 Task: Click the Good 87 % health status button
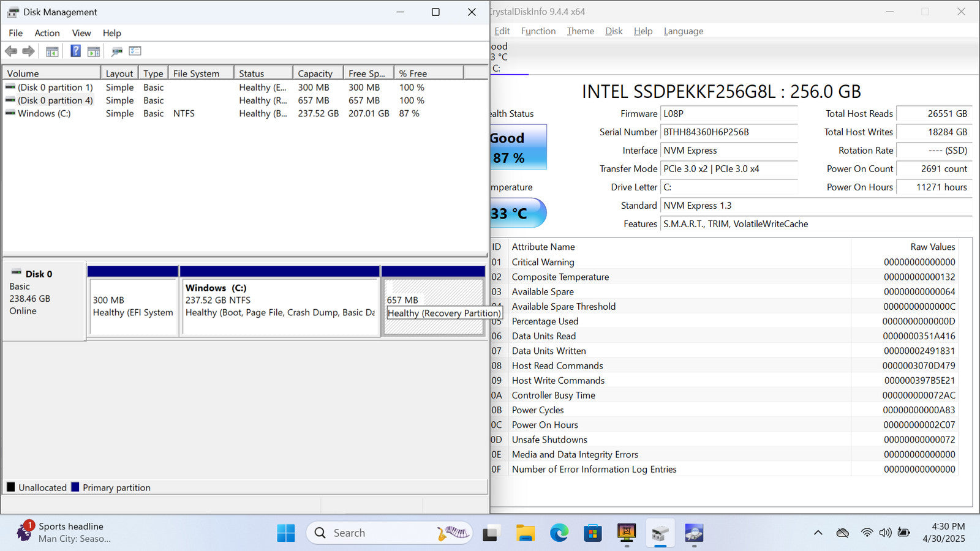coord(518,148)
